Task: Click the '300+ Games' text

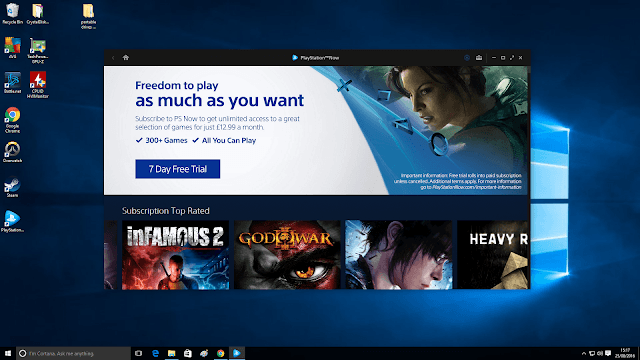Action: click(167, 140)
